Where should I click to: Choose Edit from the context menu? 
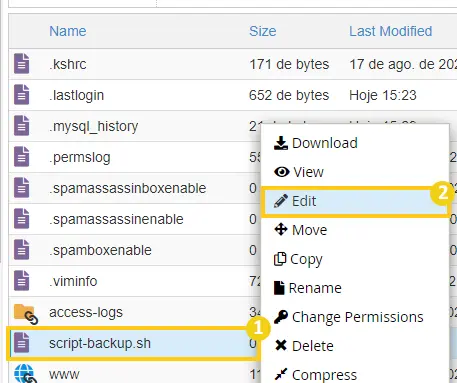point(355,201)
